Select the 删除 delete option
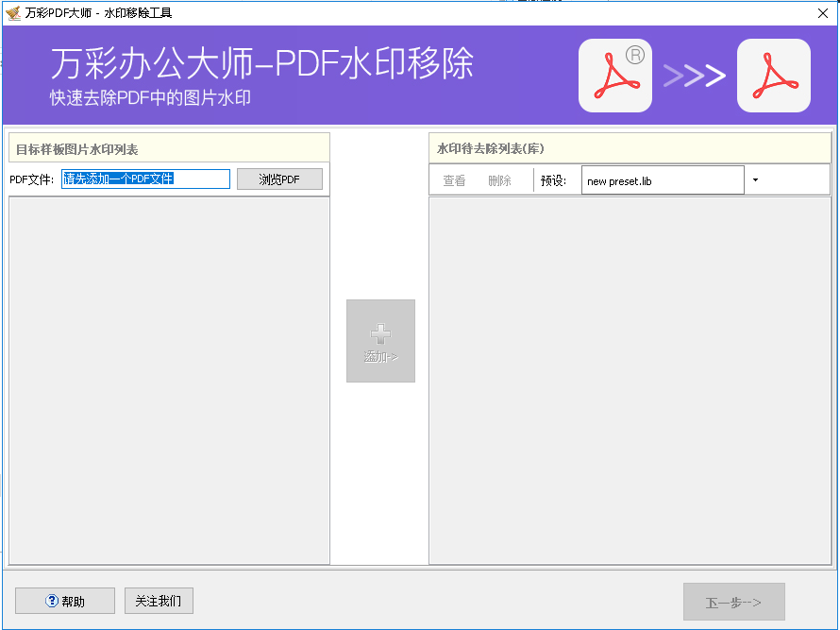840x630 pixels. (500, 179)
